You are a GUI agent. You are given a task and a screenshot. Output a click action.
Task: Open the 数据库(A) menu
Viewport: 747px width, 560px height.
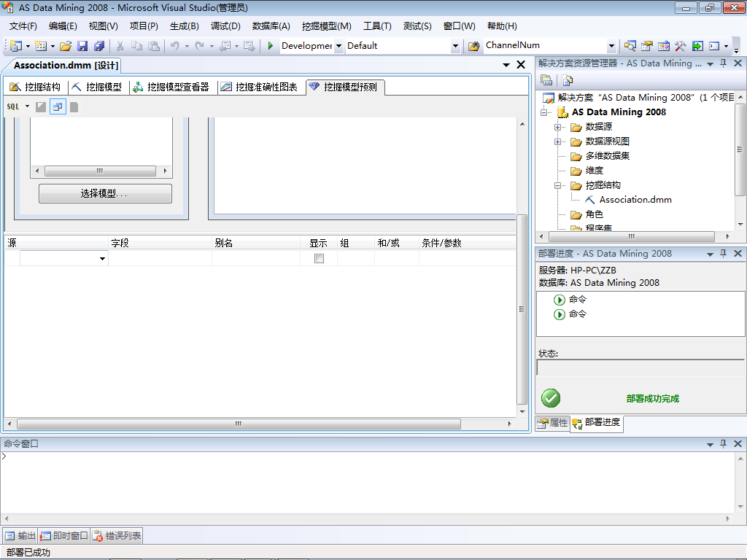pyautogui.click(x=271, y=26)
